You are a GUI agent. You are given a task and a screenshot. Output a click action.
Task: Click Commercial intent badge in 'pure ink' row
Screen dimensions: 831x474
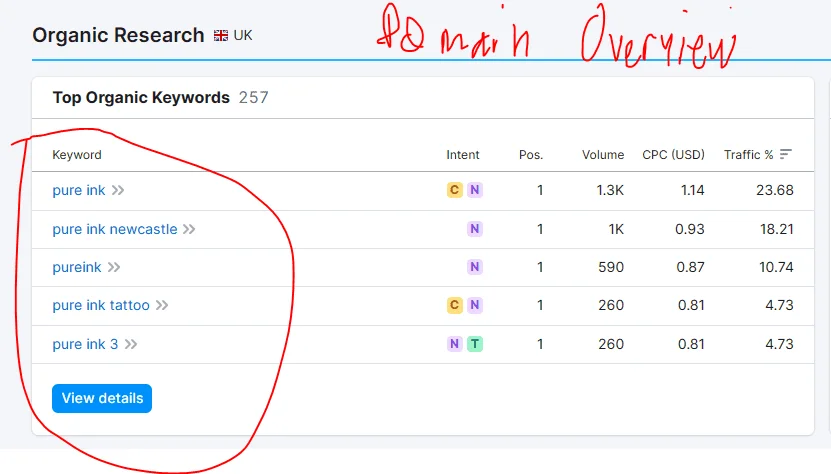455,190
